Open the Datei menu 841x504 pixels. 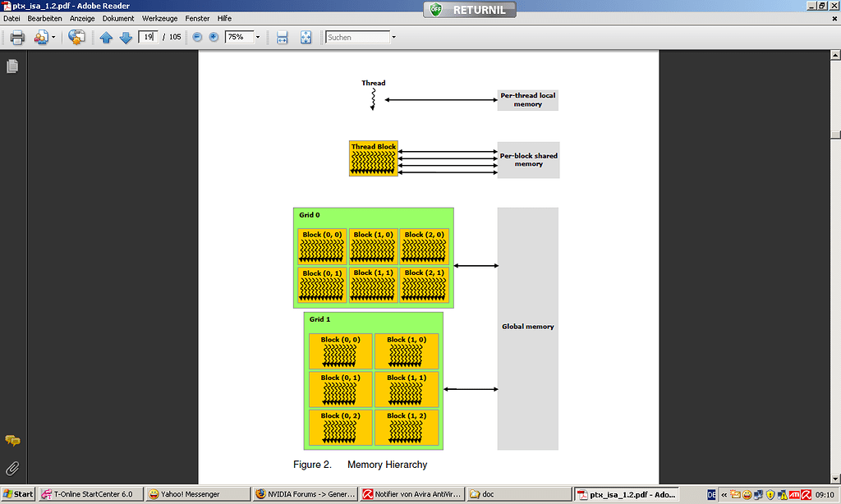[11, 18]
